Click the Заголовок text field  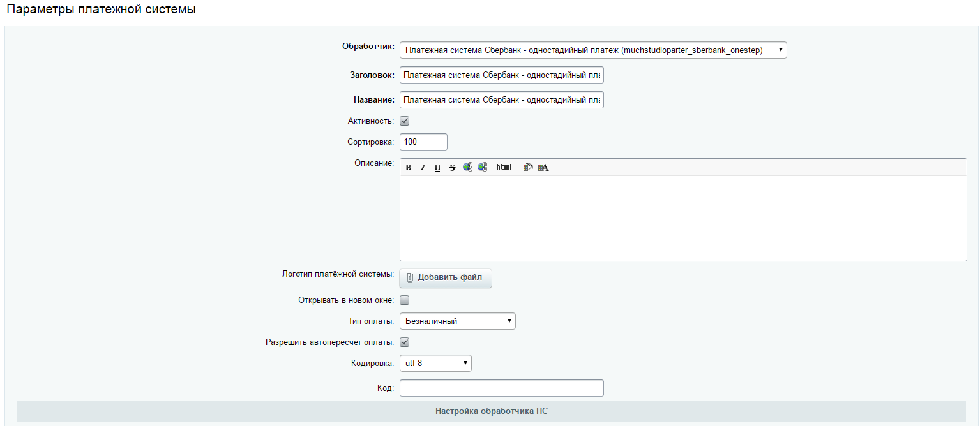click(x=501, y=76)
